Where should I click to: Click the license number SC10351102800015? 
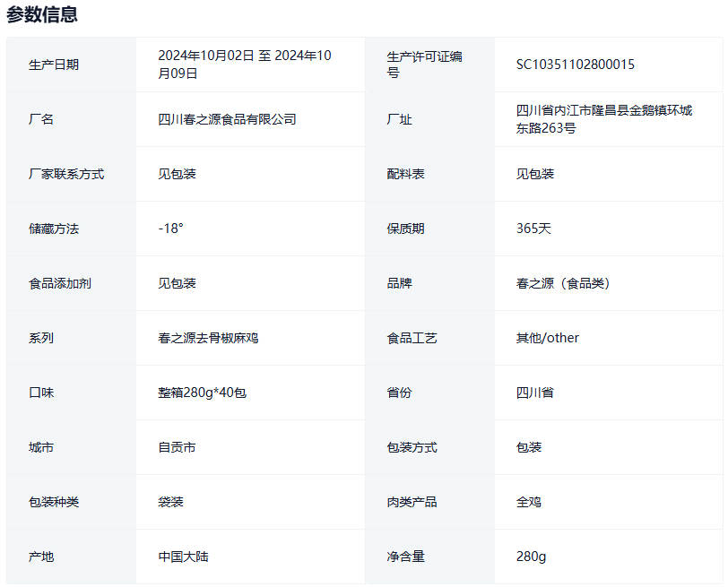[575, 65]
